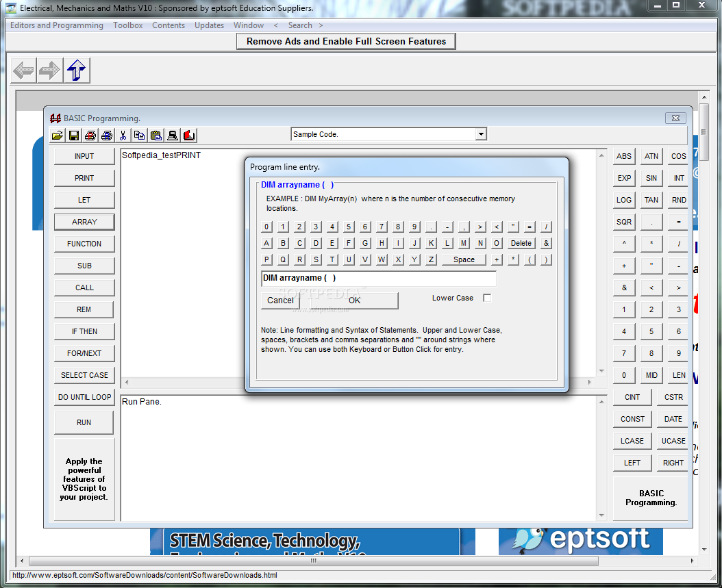Click the DIM arrayname text entry field
Viewport: 722px width, 588px height.
point(379,279)
